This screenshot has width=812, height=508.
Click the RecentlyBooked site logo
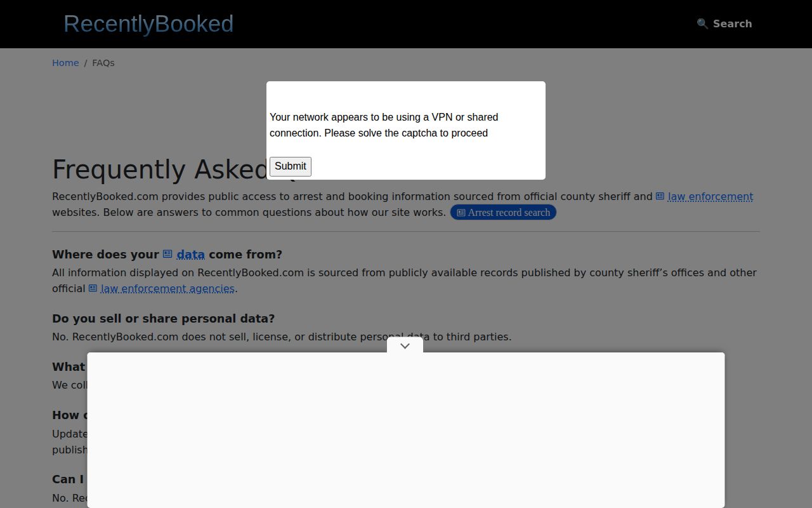click(x=148, y=23)
